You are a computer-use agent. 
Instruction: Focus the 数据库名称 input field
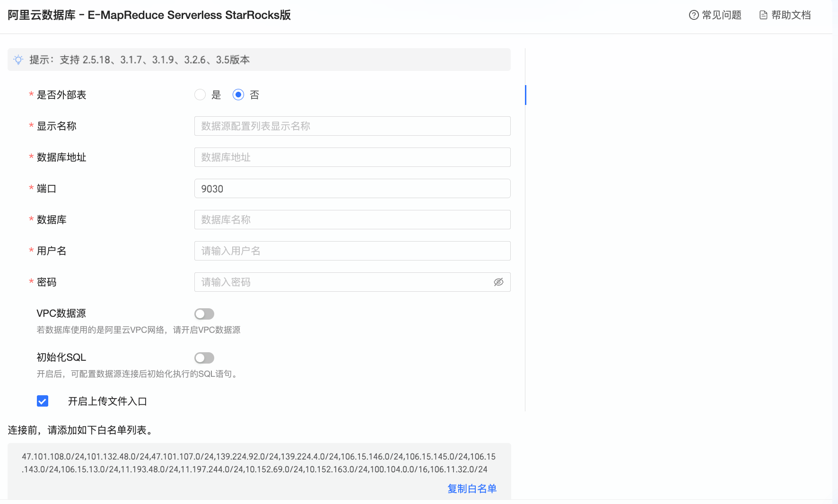click(x=352, y=220)
